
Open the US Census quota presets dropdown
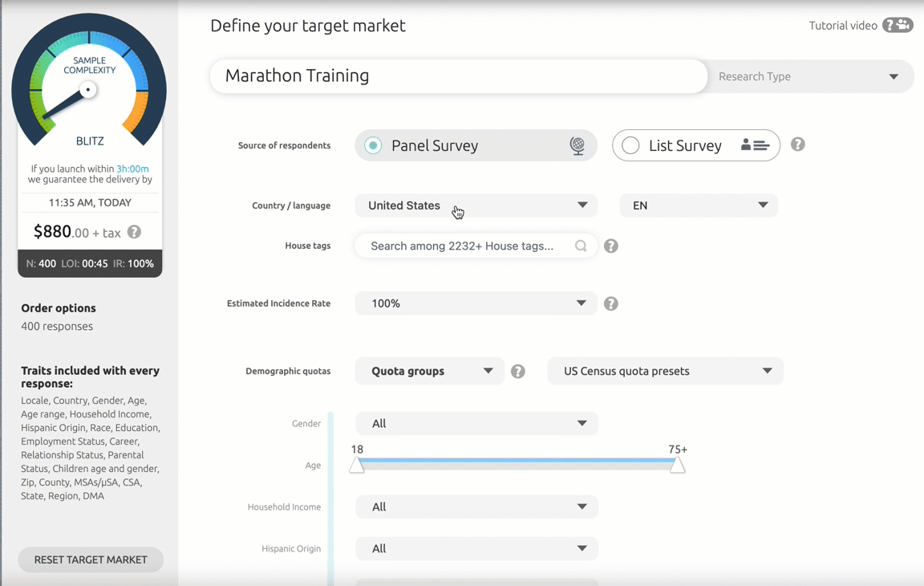click(665, 371)
